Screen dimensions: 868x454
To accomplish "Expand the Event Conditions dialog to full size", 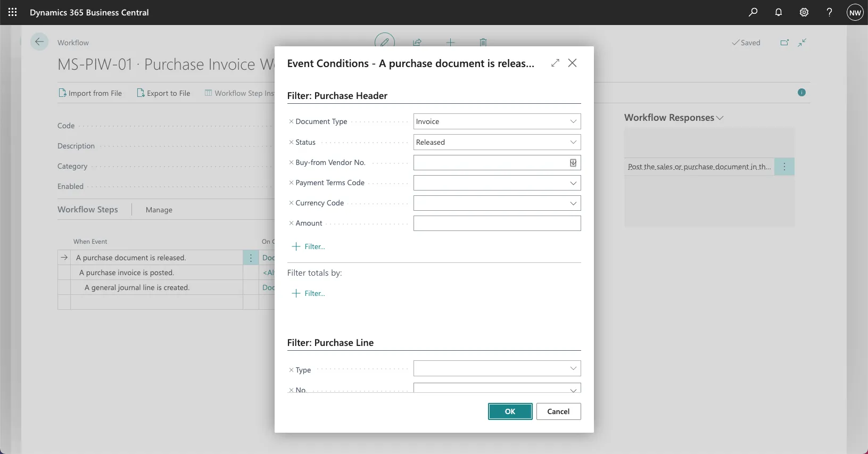I will [x=556, y=63].
